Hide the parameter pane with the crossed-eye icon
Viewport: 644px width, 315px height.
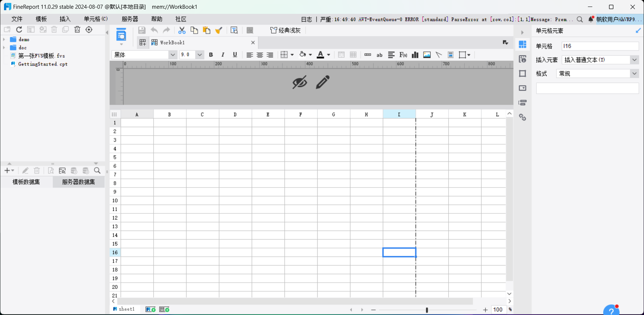click(299, 82)
